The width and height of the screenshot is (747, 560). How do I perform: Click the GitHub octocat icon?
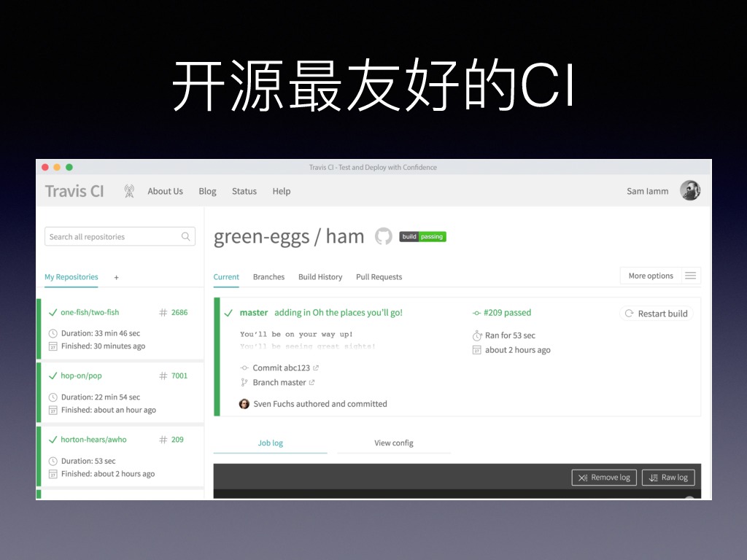384,236
